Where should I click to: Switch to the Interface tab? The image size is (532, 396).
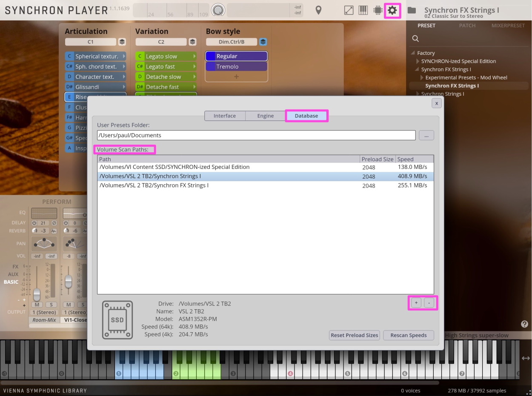coord(225,116)
